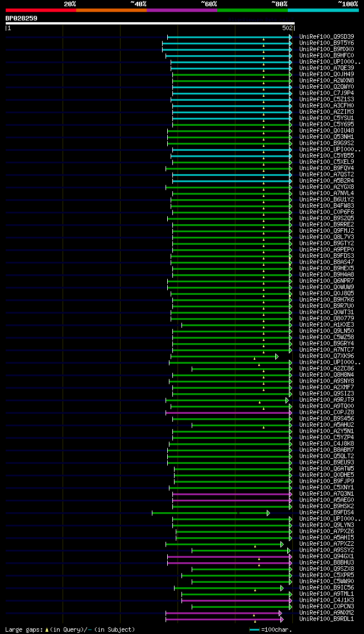The height and width of the screenshot is (634, 364).
Task: Click the purple alignment bar for C0PJZ8
Action: [229, 413]
